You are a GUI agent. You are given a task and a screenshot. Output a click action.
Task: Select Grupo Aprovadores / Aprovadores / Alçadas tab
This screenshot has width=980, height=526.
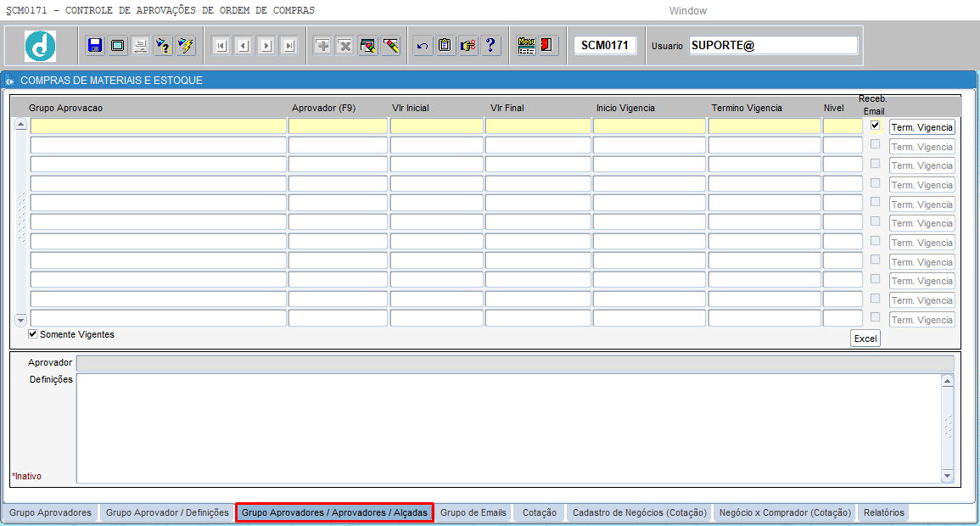tap(335, 513)
